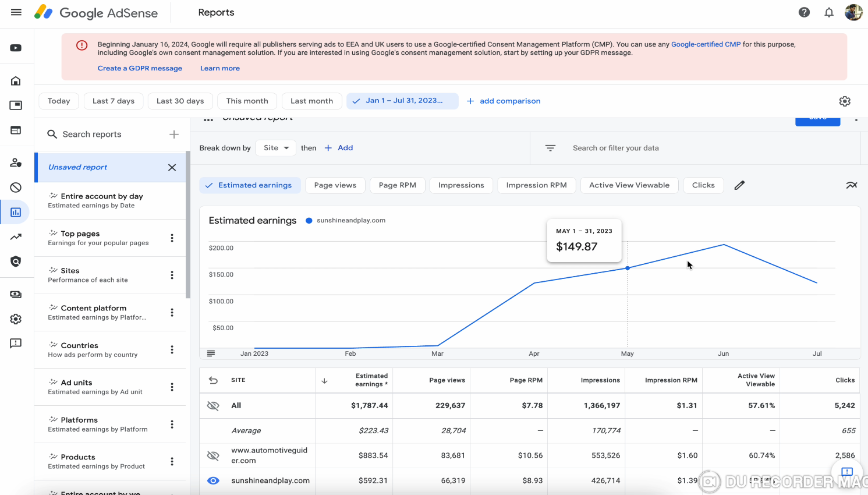Image resolution: width=868 pixels, height=495 pixels.
Task: Click the May data point on chart
Action: [x=628, y=268]
